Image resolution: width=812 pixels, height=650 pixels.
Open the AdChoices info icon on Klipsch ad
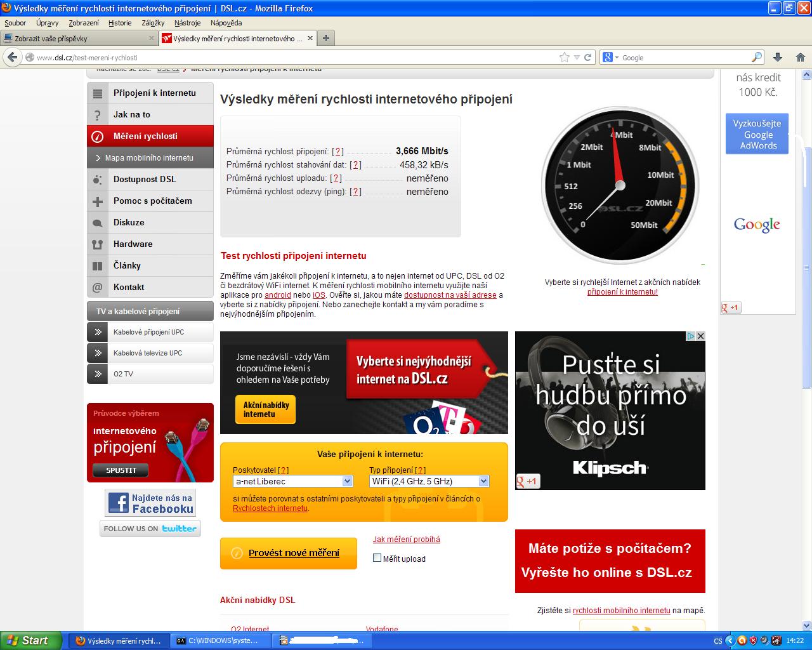click(x=691, y=336)
